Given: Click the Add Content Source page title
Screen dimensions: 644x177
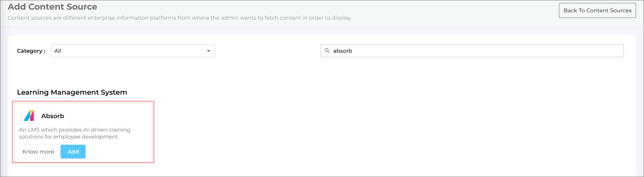Looking at the screenshot, I should (x=52, y=7).
